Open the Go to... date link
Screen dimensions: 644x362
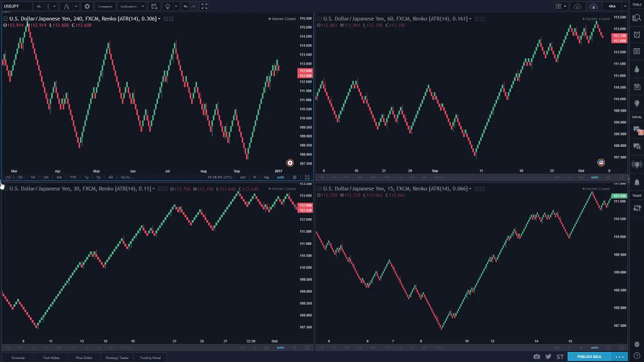127,177
